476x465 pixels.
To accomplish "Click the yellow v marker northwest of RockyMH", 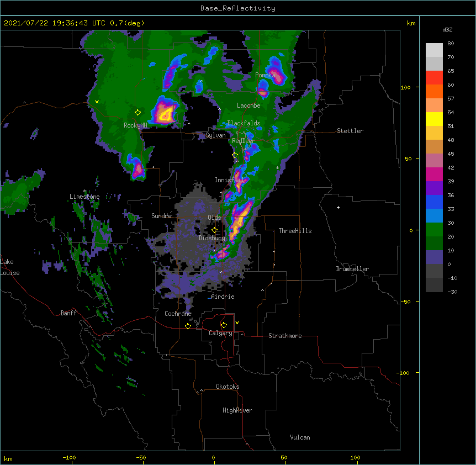I will pos(97,102).
